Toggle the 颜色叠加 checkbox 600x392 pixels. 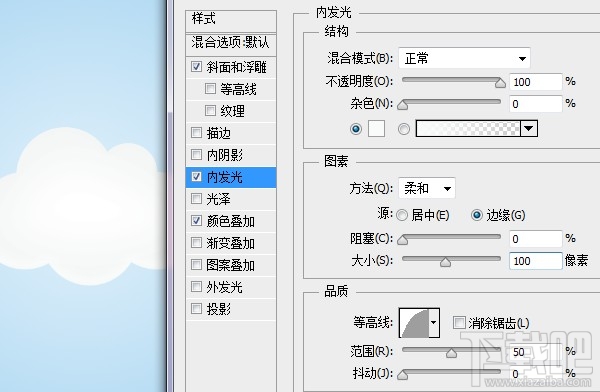pyautogui.click(x=196, y=220)
